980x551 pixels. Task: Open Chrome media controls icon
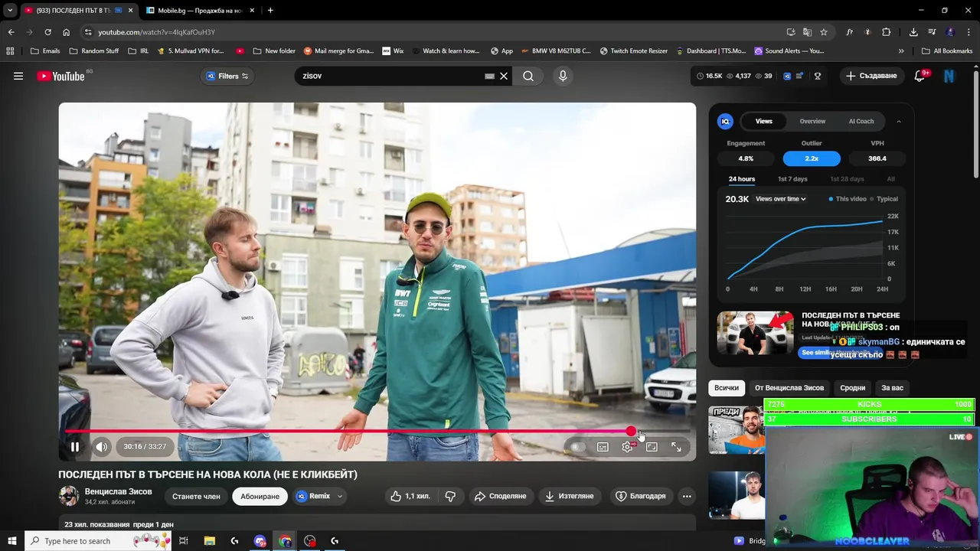[x=932, y=32]
